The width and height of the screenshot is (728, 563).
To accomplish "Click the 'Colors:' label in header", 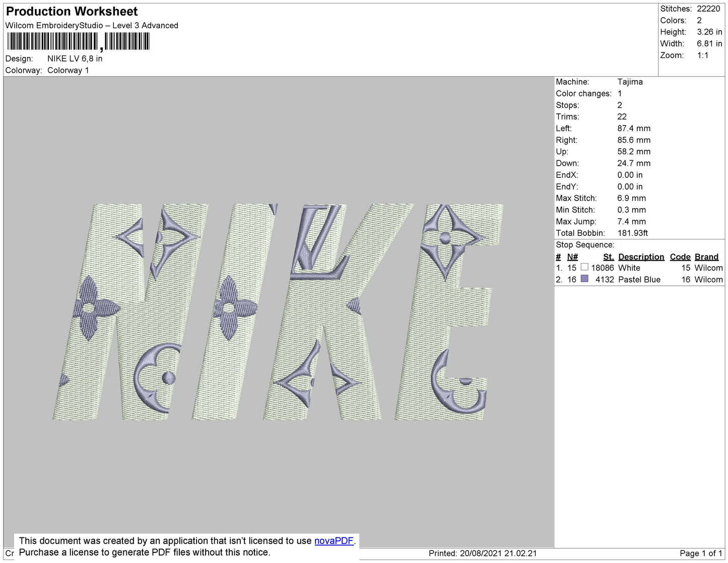I will (x=674, y=20).
